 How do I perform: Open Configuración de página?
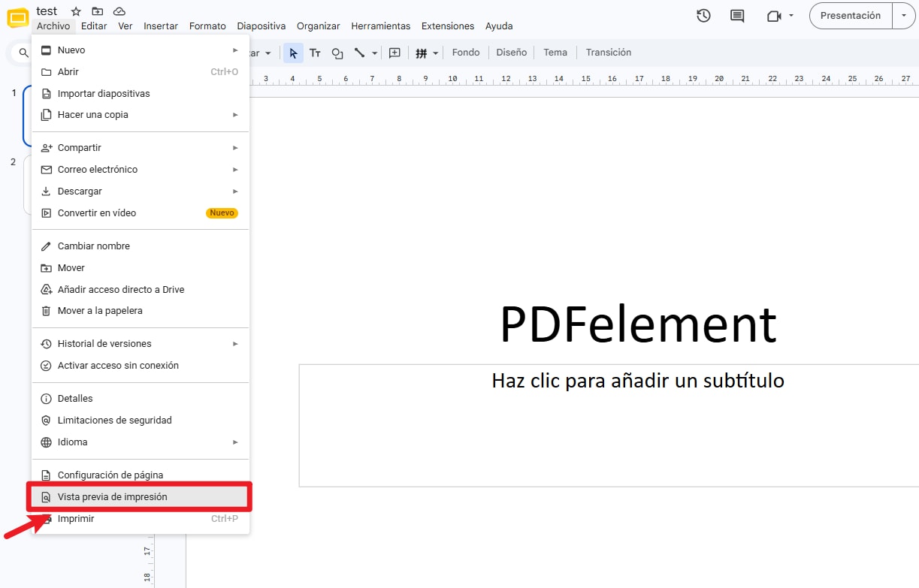pos(141,475)
